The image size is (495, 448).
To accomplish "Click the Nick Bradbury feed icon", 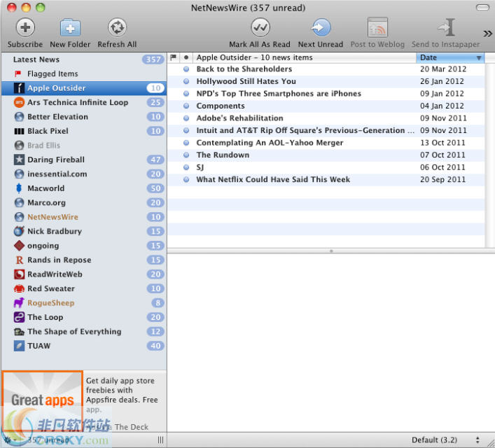I will click(x=20, y=231).
